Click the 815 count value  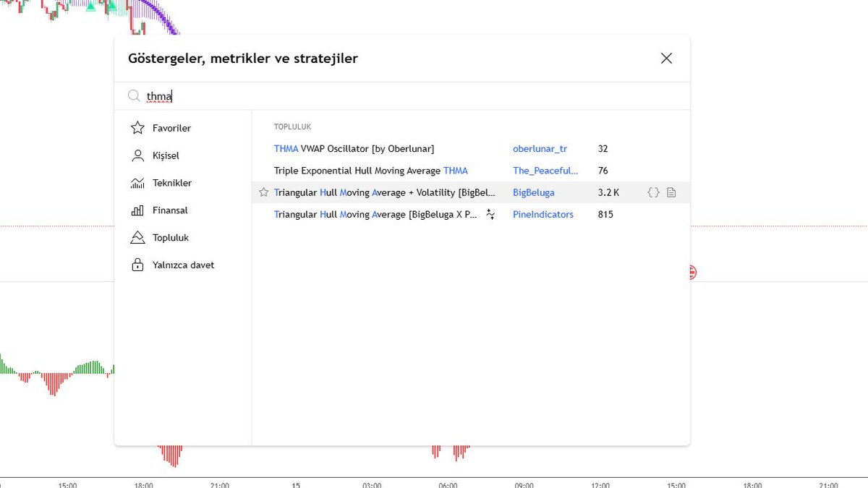click(x=605, y=215)
